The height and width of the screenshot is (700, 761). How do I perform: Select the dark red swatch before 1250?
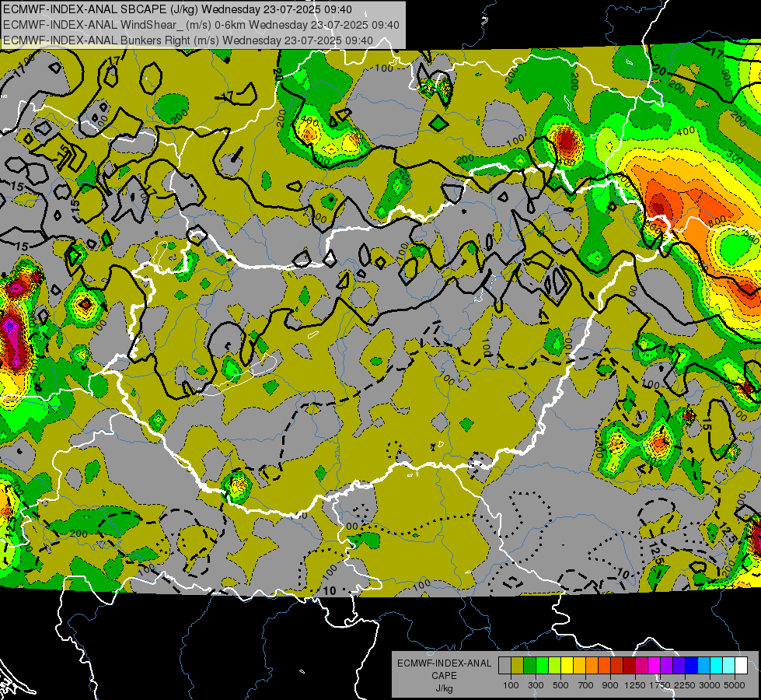click(630, 665)
